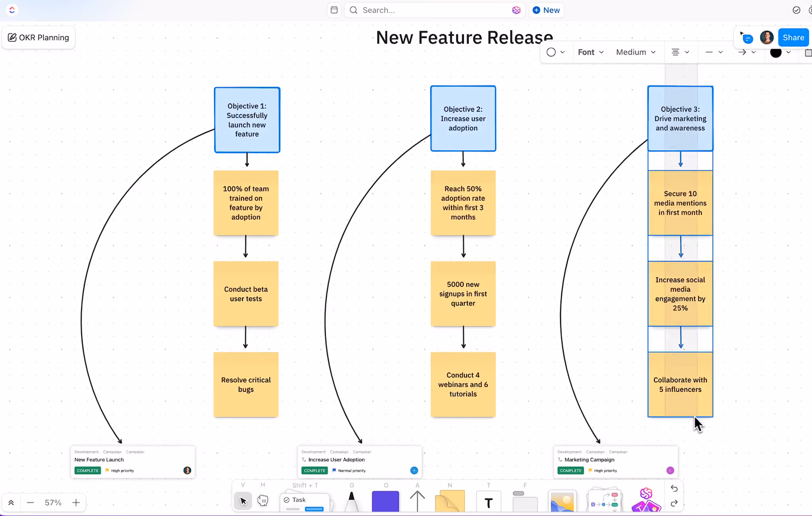Click the AI brain icon in search bar
The height and width of the screenshot is (516, 812).
[516, 10]
